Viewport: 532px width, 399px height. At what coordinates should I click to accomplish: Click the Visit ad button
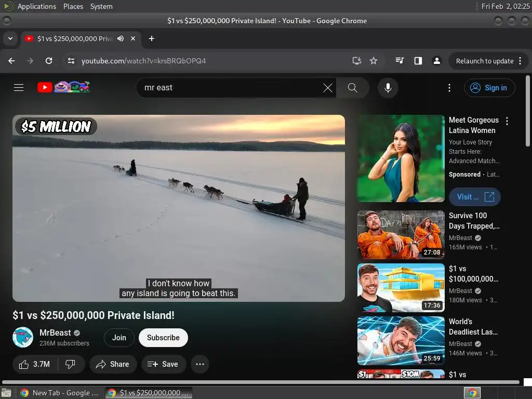tap(475, 197)
